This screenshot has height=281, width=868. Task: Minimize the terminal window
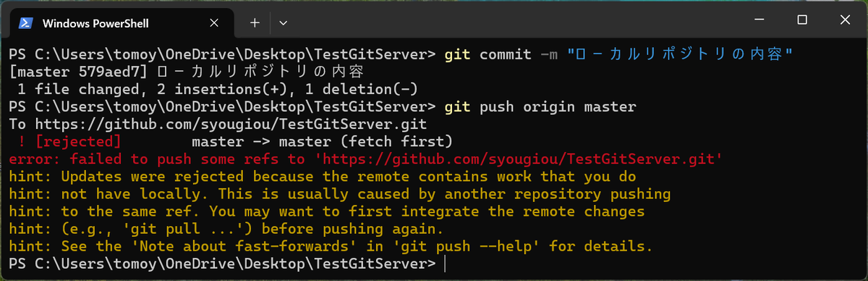click(x=761, y=20)
